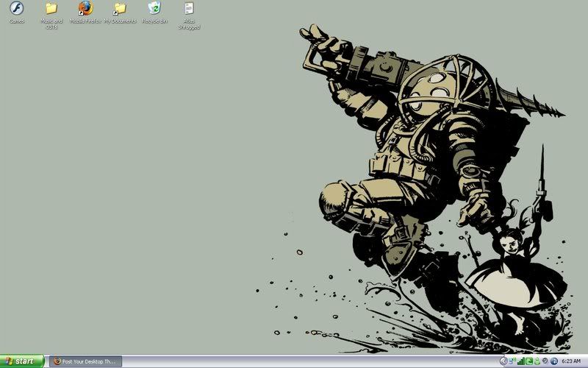Click the diver character on the wallpaper
The image size is (588, 368).
click(412, 155)
